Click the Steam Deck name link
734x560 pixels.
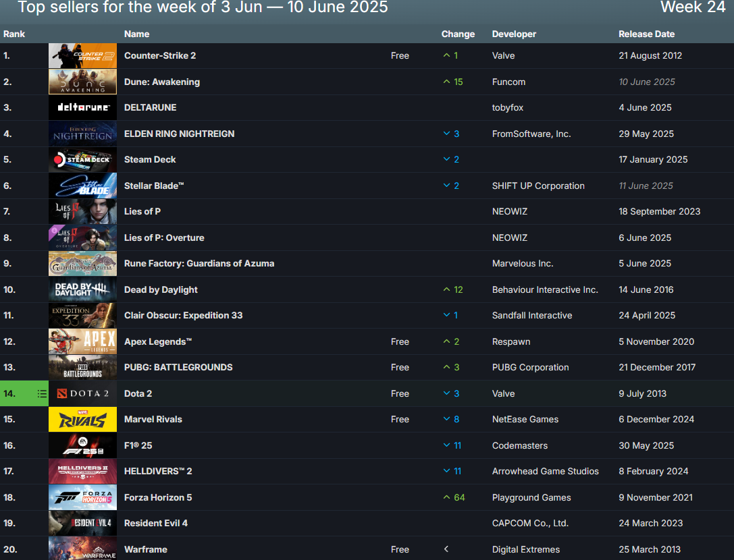(x=150, y=159)
